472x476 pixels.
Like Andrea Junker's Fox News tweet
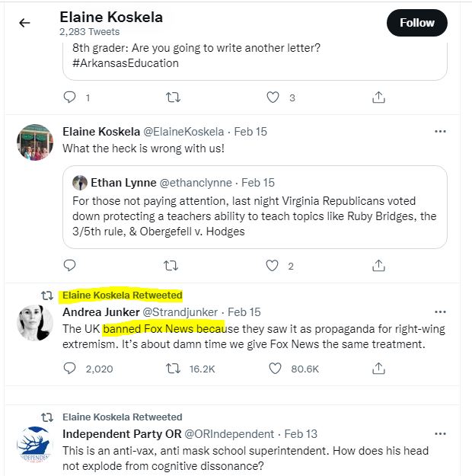[275, 369]
